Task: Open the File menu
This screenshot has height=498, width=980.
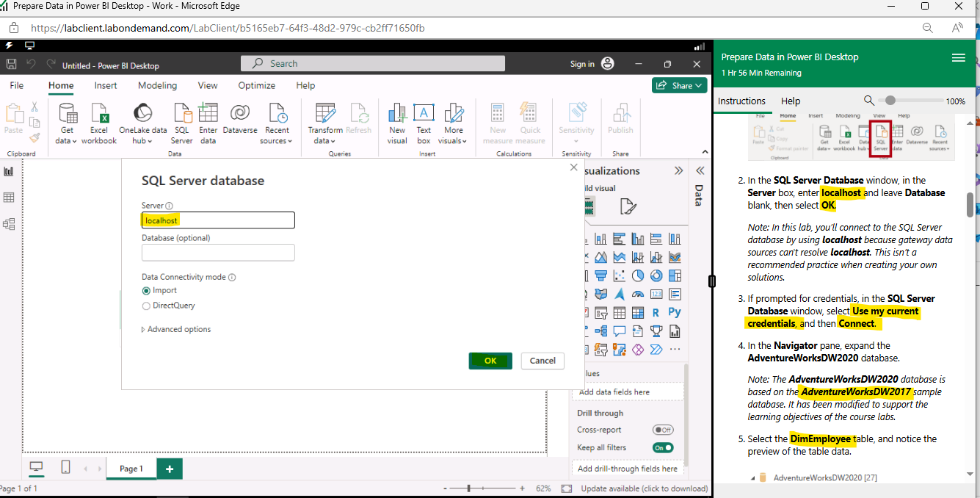Action: (16, 85)
